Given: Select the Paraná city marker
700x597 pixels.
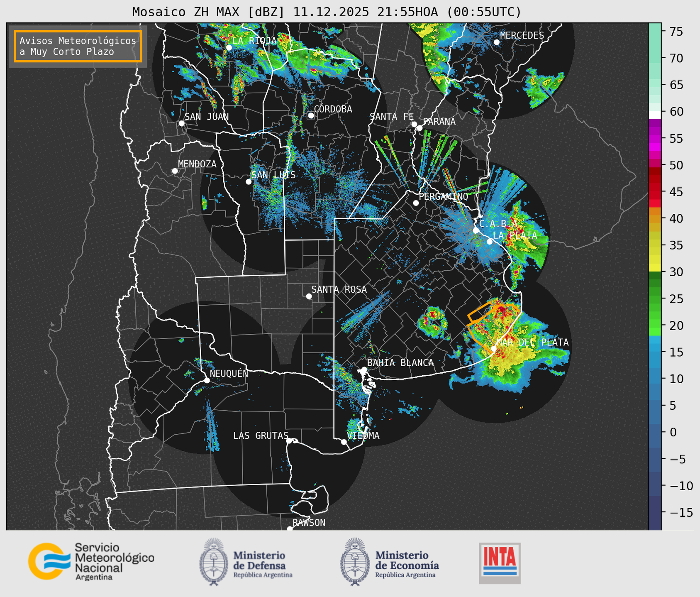Looking at the screenshot, I should coord(420,128).
